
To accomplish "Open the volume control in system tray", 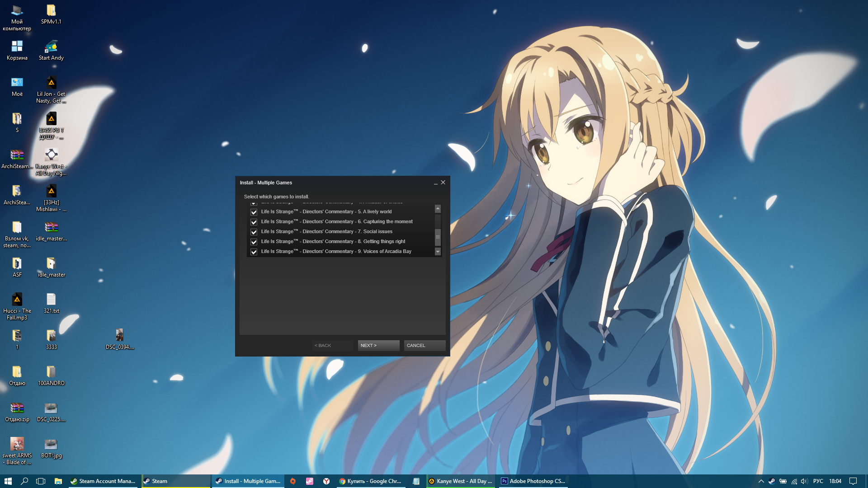I will pos(804,481).
